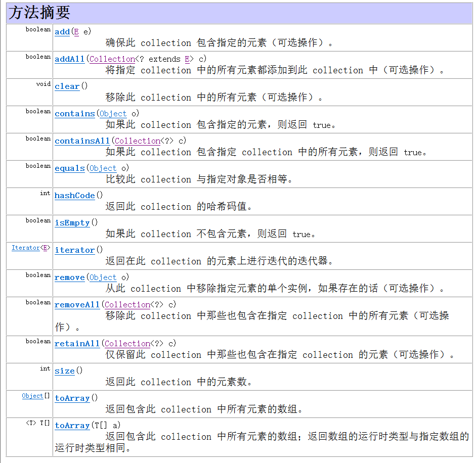
Task: Follow the Object parameter link in contains
Action: tap(112, 114)
